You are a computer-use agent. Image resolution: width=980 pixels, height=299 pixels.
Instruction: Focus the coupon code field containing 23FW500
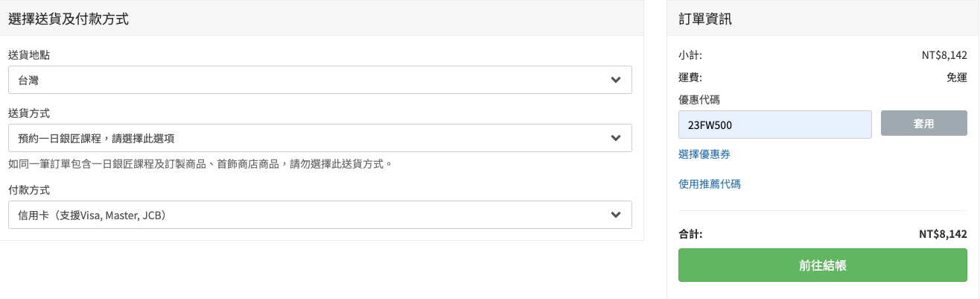[x=774, y=125]
